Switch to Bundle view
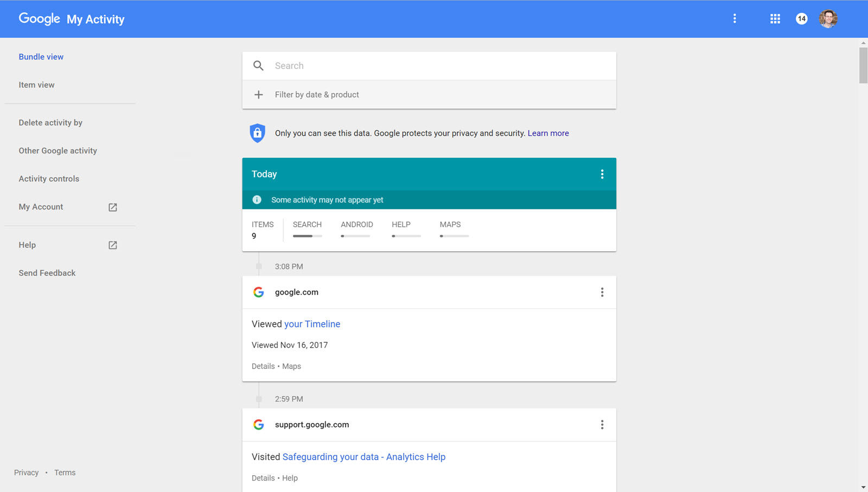The width and height of the screenshot is (868, 492). tap(41, 56)
